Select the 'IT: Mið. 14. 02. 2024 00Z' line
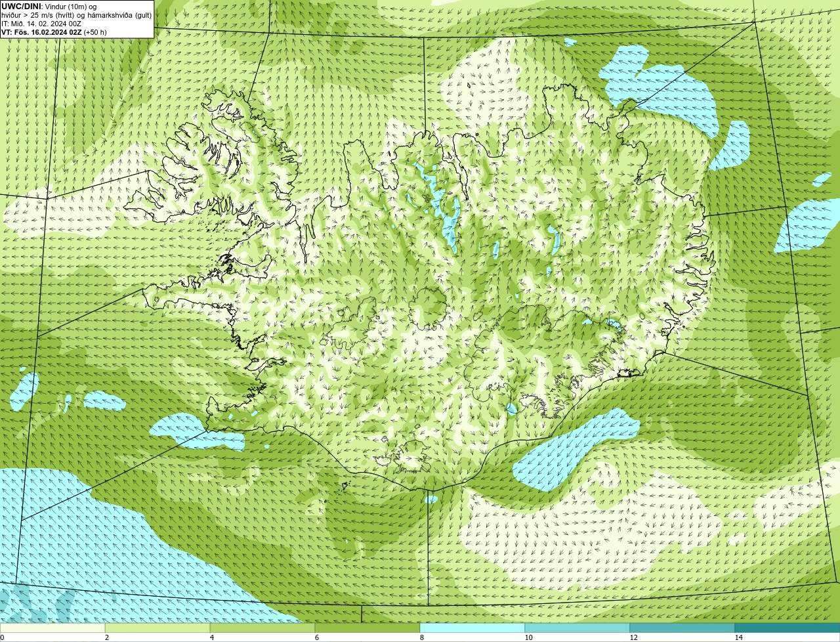Viewport: 840px width, 642px height. pyautogui.click(x=41, y=24)
